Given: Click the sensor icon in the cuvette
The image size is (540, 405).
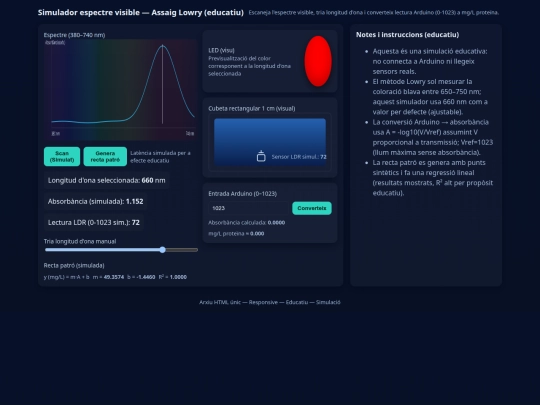Looking at the screenshot, I should click(x=261, y=156).
